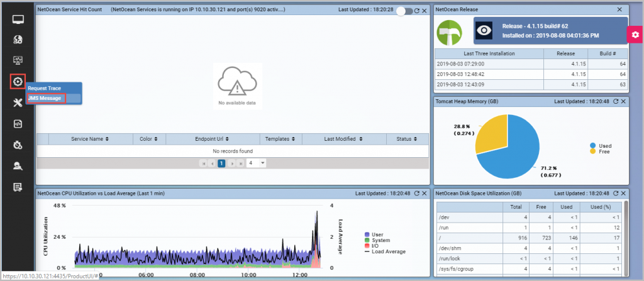Sort by Templates column
644x281 pixels.
tap(280, 140)
